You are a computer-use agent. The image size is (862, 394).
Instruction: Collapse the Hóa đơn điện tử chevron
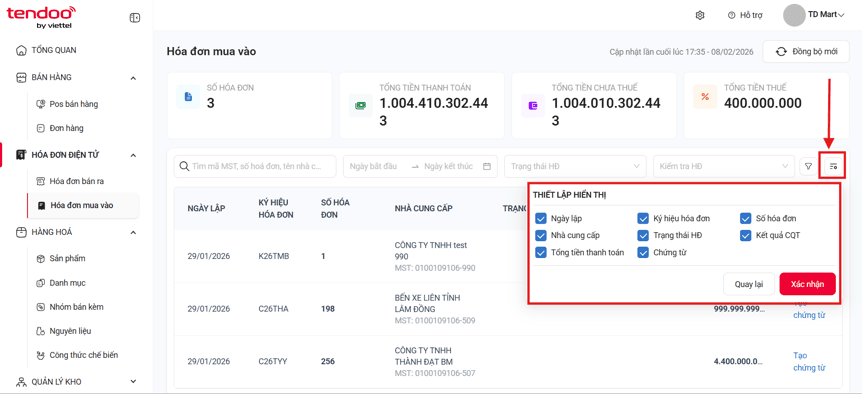133,156
